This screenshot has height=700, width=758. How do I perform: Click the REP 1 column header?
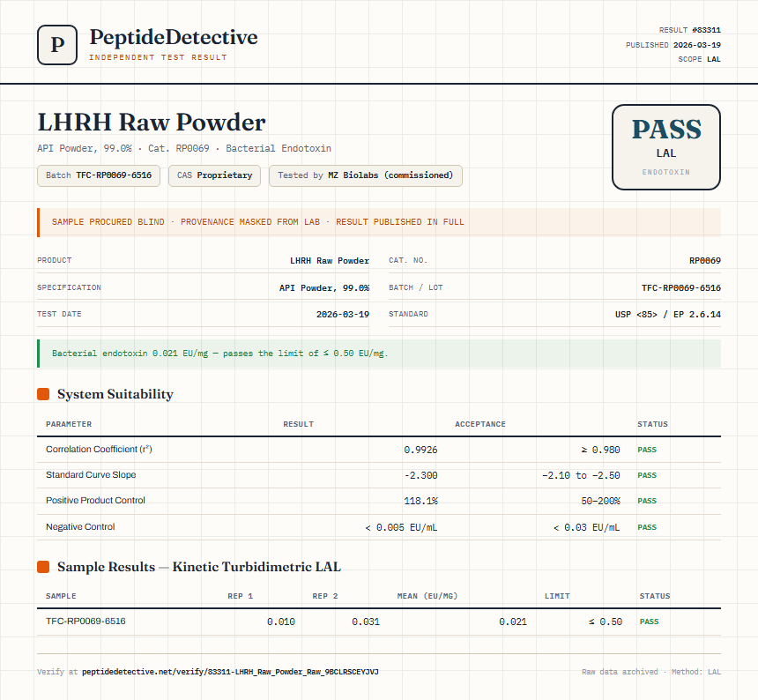(241, 596)
